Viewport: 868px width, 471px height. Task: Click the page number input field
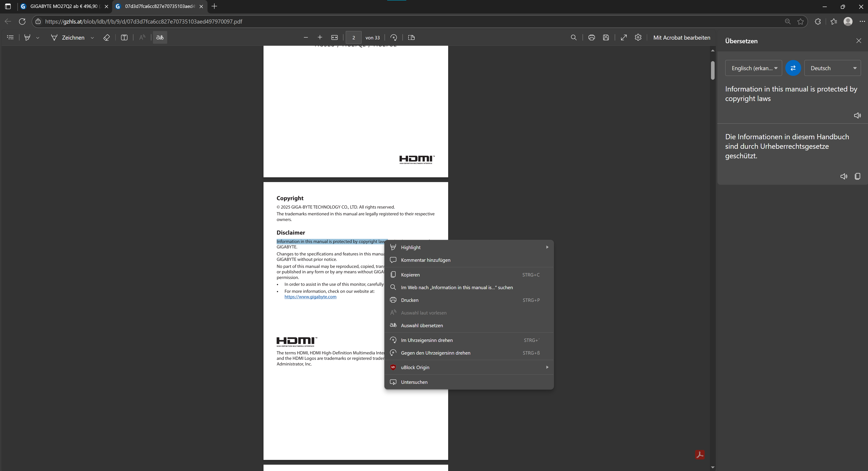coord(353,38)
